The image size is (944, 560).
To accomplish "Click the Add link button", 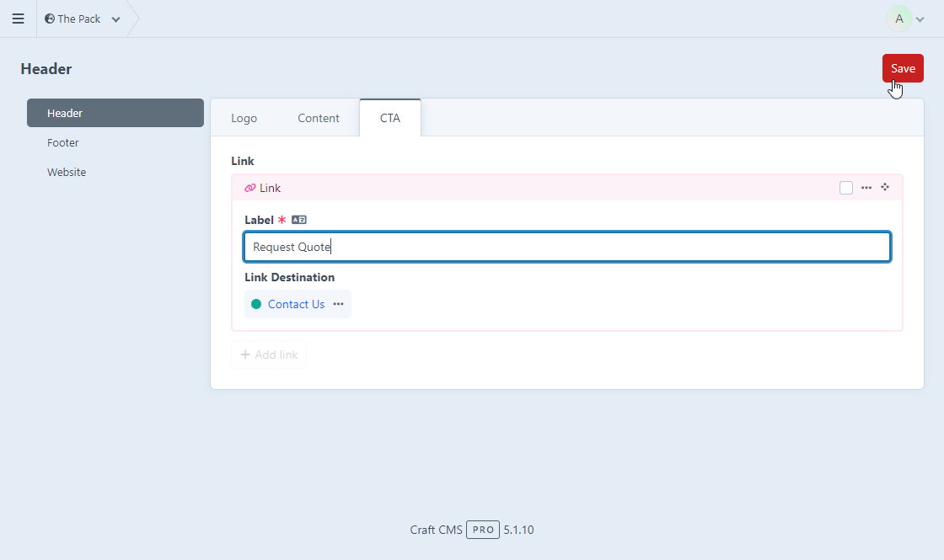I will (x=269, y=355).
